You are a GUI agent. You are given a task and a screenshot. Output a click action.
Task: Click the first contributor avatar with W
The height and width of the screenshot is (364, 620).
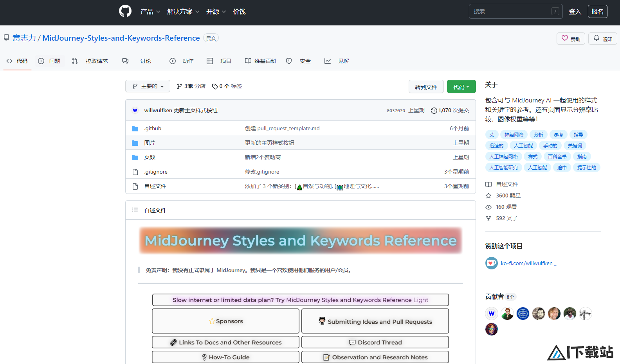[x=492, y=314]
